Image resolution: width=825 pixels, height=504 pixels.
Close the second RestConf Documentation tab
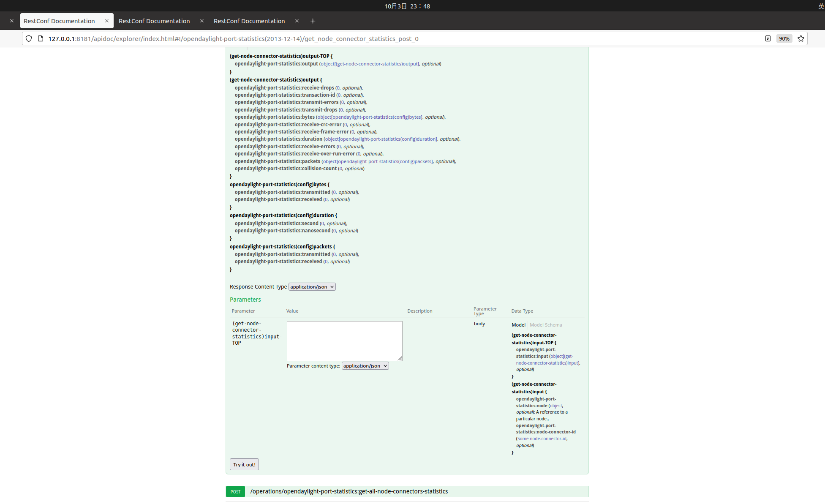(x=202, y=21)
